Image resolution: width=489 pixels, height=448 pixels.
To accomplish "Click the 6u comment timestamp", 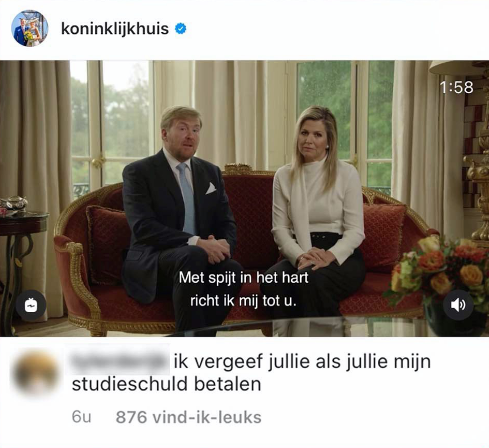I will (81, 417).
